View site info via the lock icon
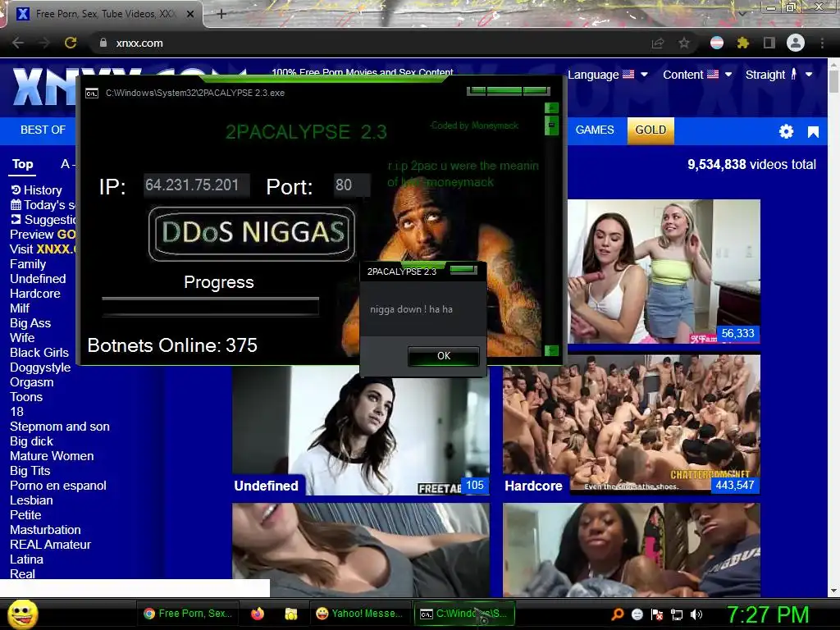This screenshot has height=630, width=840. 103,43
